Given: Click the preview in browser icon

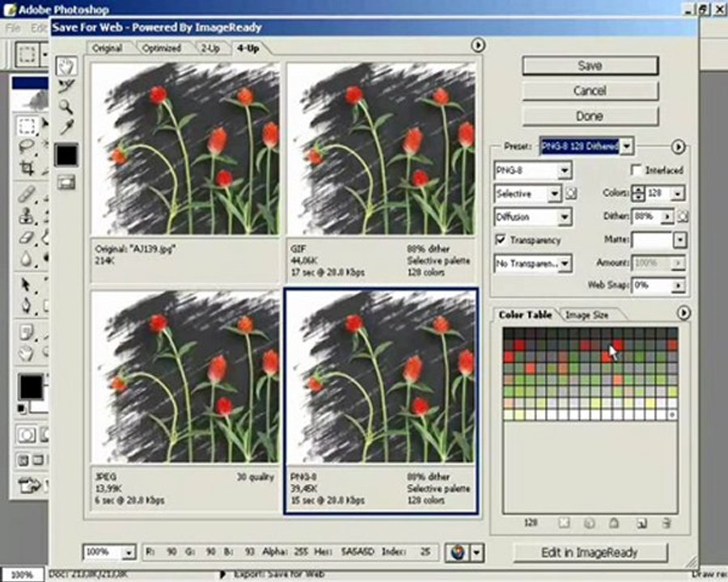Looking at the screenshot, I should [458, 552].
